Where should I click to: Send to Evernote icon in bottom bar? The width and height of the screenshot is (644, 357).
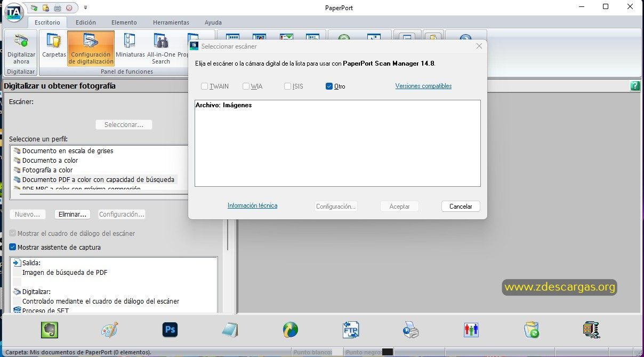[50, 330]
